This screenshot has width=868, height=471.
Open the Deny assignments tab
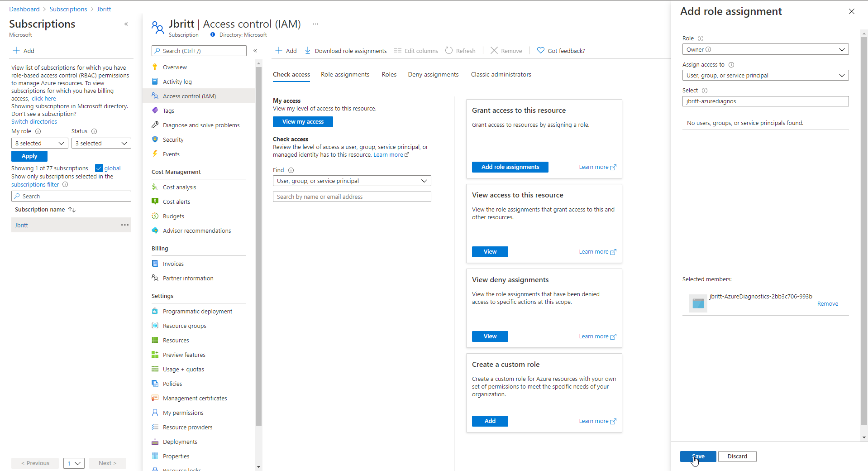[433, 75]
